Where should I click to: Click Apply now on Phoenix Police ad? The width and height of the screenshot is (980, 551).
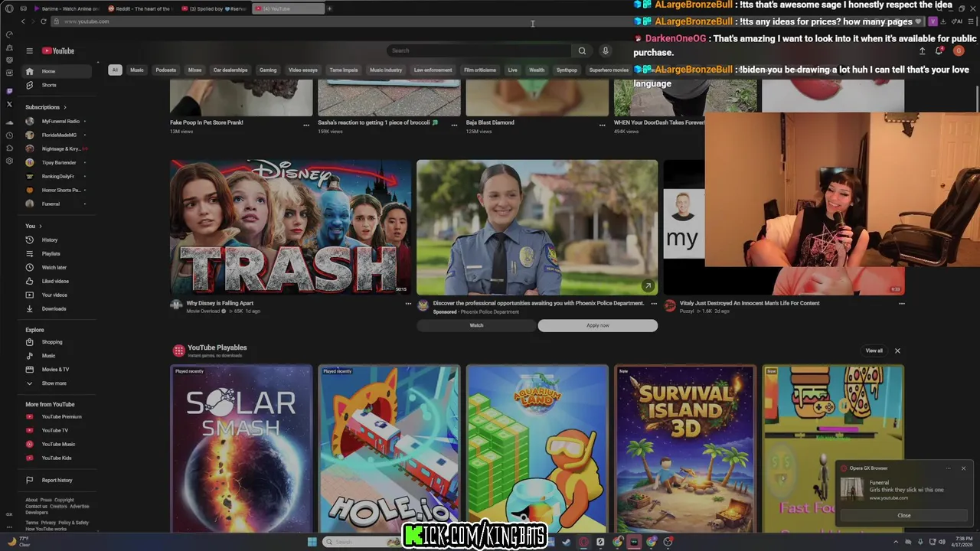click(598, 325)
